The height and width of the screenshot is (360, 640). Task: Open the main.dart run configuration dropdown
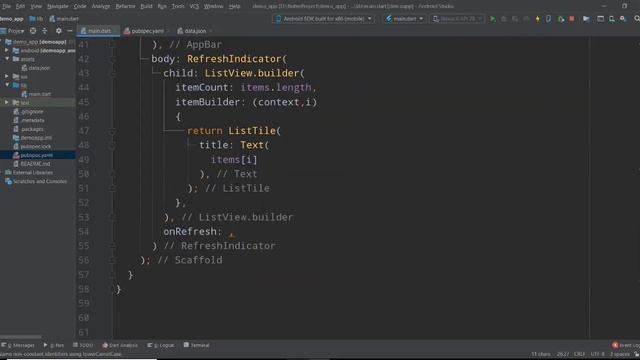[x=404, y=19]
